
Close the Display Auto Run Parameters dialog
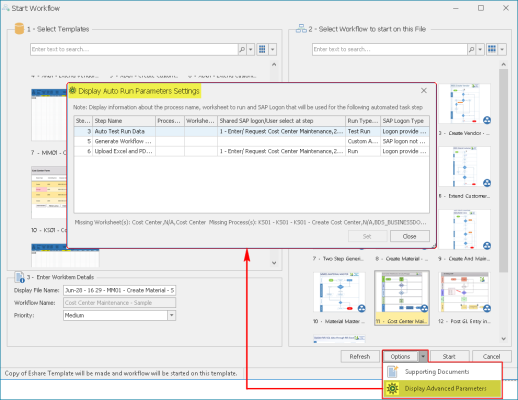(424, 91)
